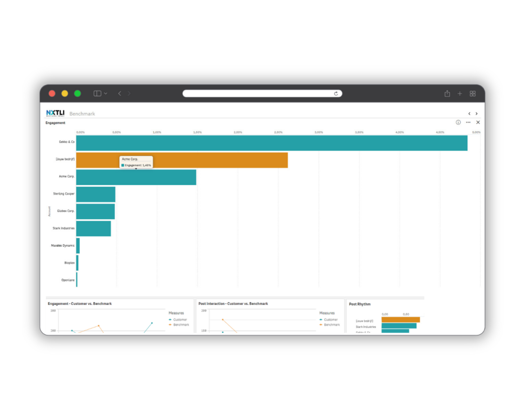Close the expanded Engagement chart

(x=478, y=122)
